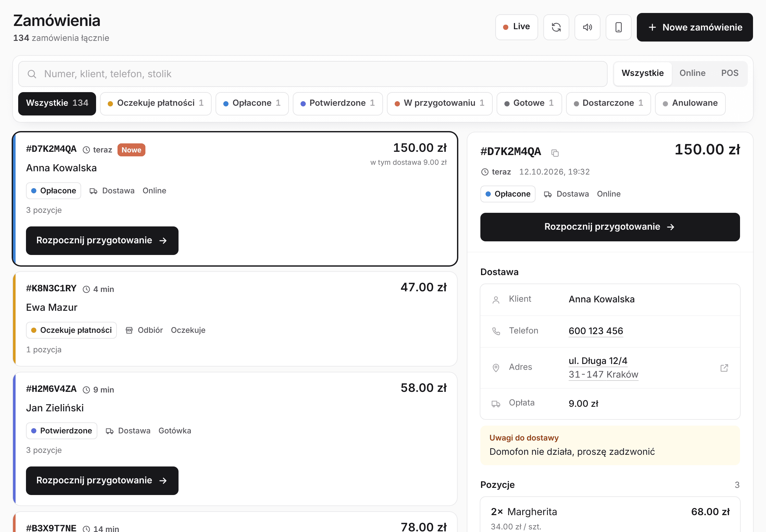Start preparation on Anna Kowalska order card
The height and width of the screenshot is (532, 766).
coord(102,241)
